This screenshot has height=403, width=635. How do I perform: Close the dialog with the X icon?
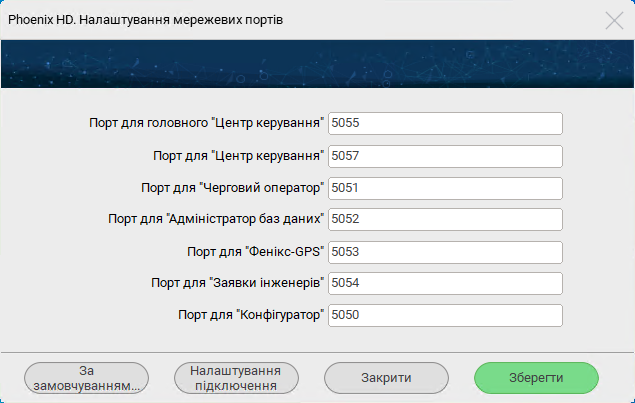coord(614,20)
